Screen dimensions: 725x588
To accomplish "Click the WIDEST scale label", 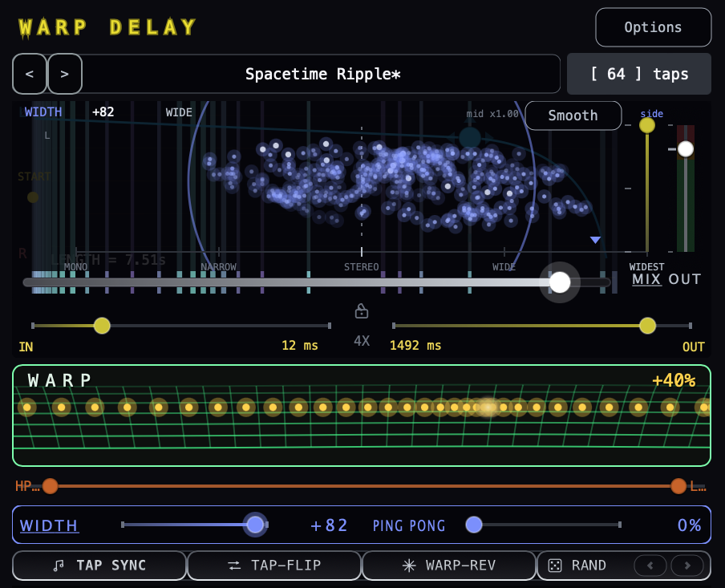I will coord(646,267).
